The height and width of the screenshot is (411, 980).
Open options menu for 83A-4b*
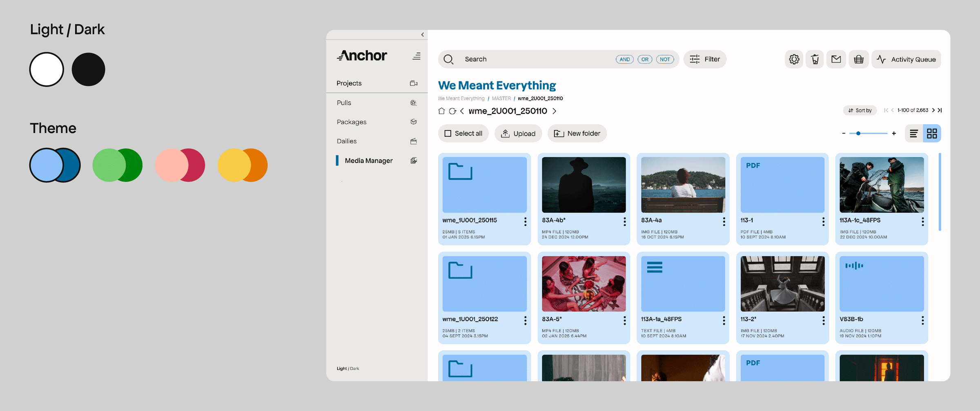point(624,221)
